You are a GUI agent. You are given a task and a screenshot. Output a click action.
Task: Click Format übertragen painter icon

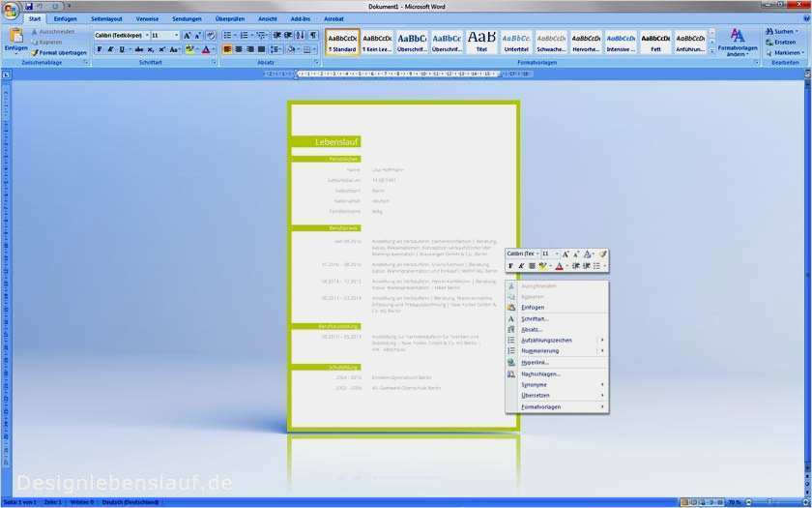35,53
